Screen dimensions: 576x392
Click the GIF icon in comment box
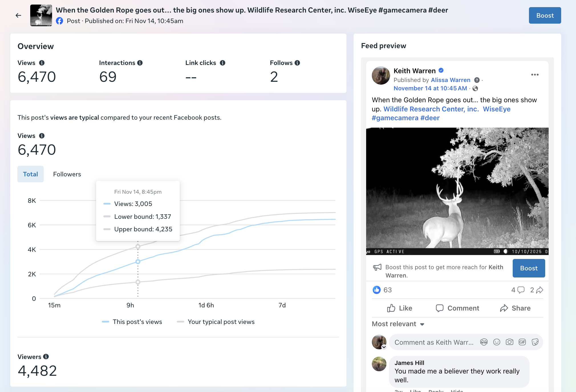tap(522, 342)
